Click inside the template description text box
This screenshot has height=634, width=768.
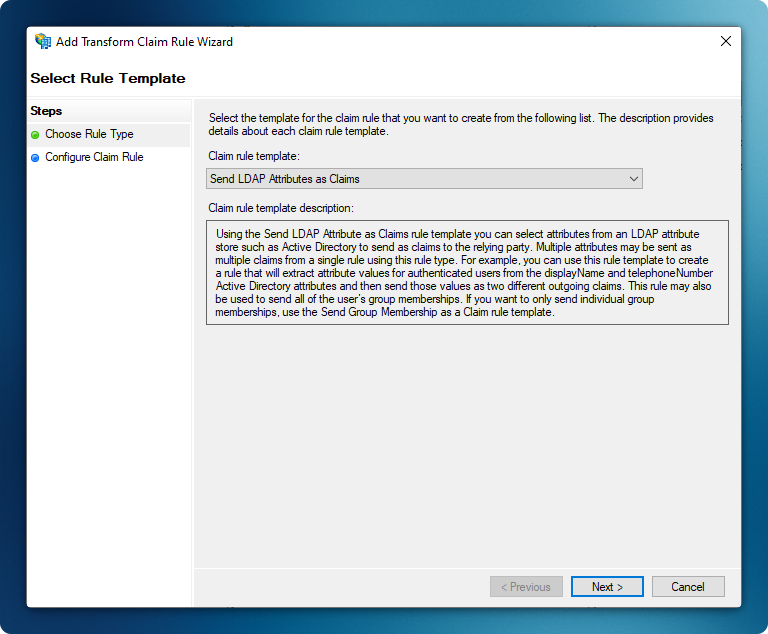point(467,273)
